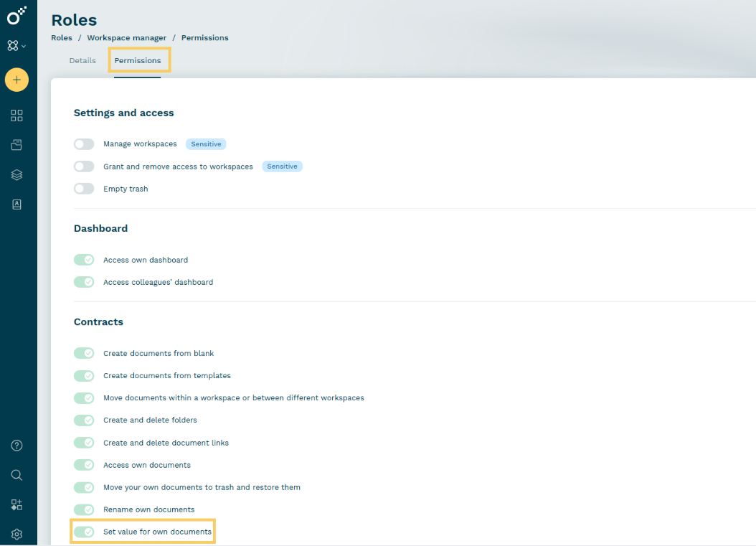Toggle Create and delete document links
This screenshot has height=546, width=756.
[x=84, y=442]
